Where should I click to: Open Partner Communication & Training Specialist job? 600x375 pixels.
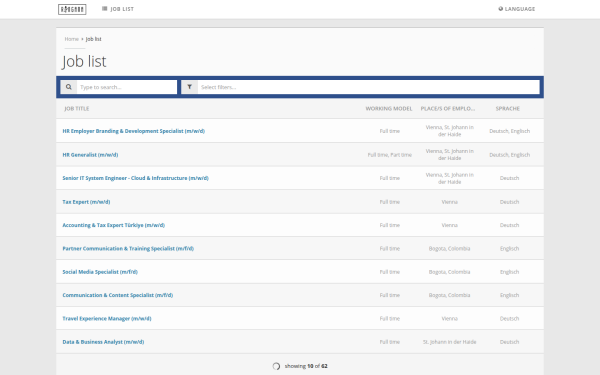coord(128,249)
